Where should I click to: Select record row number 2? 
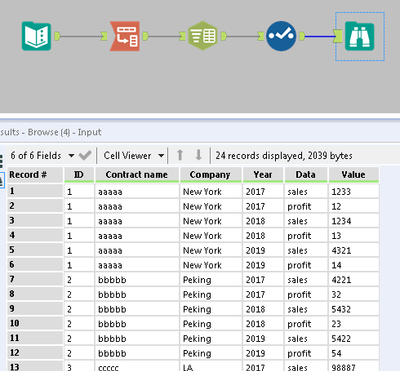tap(35, 206)
